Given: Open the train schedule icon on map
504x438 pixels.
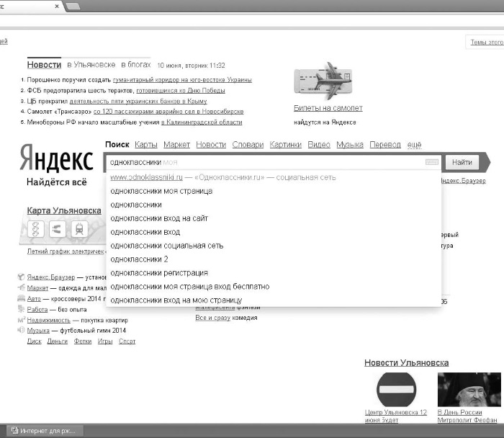Looking at the screenshot, I should click(79, 229).
